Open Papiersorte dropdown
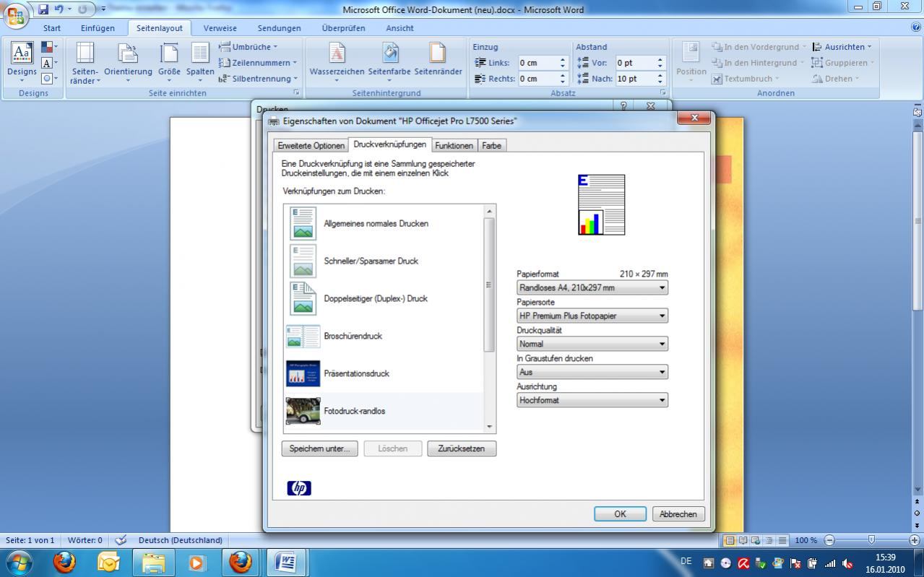This screenshot has height=577, width=924. click(592, 316)
